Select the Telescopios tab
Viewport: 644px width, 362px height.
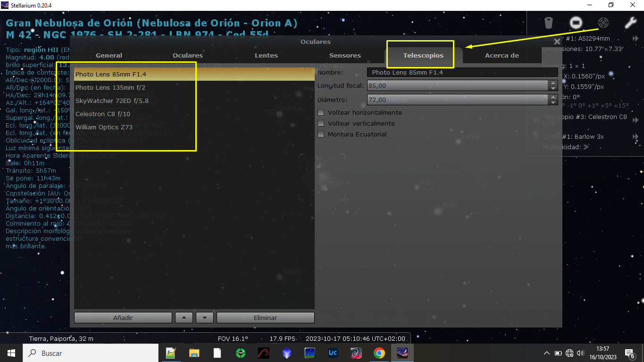coord(423,55)
